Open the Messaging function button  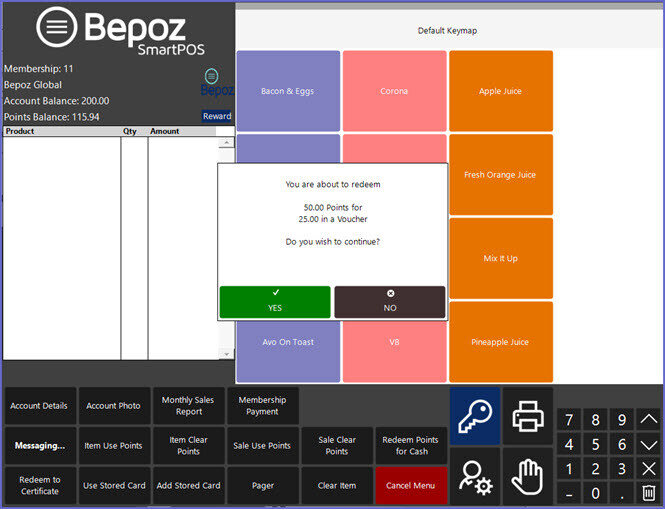pyautogui.click(x=39, y=446)
